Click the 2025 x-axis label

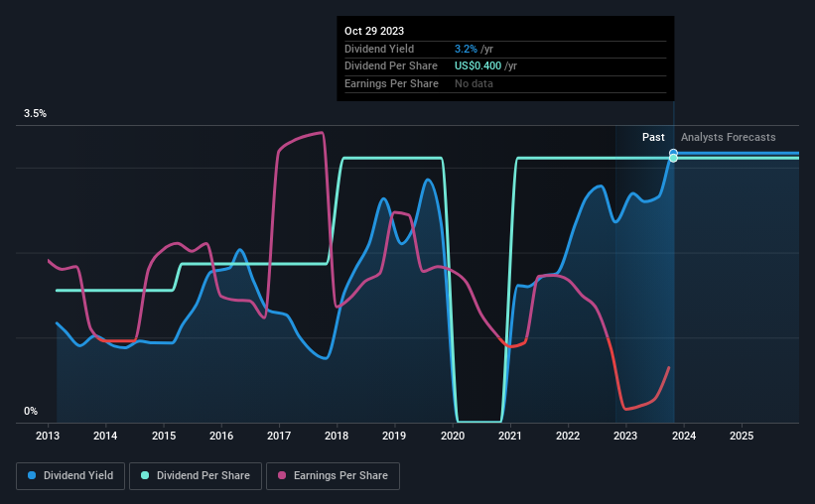click(742, 436)
